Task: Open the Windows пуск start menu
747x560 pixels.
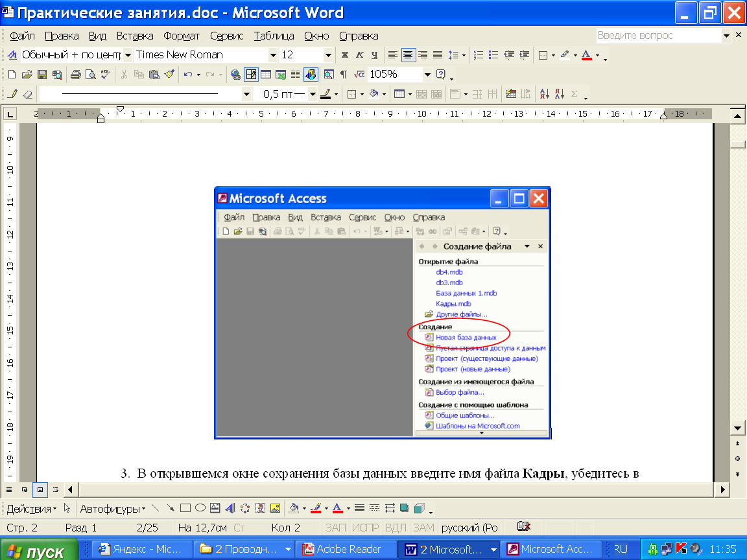Action: (39, 550)
